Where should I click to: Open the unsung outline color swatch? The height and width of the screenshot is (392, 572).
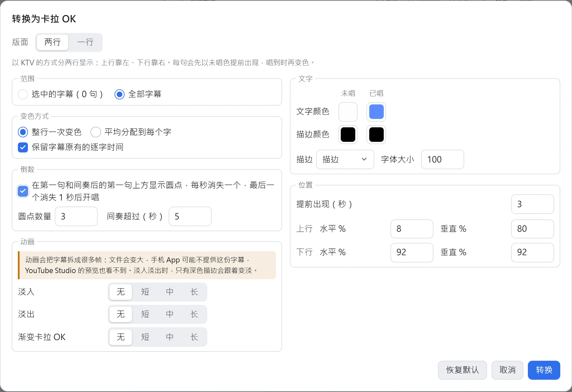tap(348, 135)
